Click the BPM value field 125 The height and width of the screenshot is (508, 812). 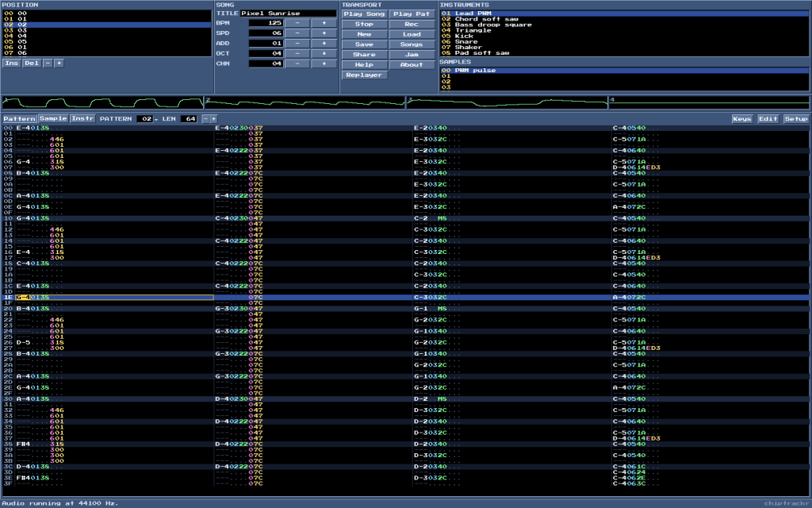(266, 23)
